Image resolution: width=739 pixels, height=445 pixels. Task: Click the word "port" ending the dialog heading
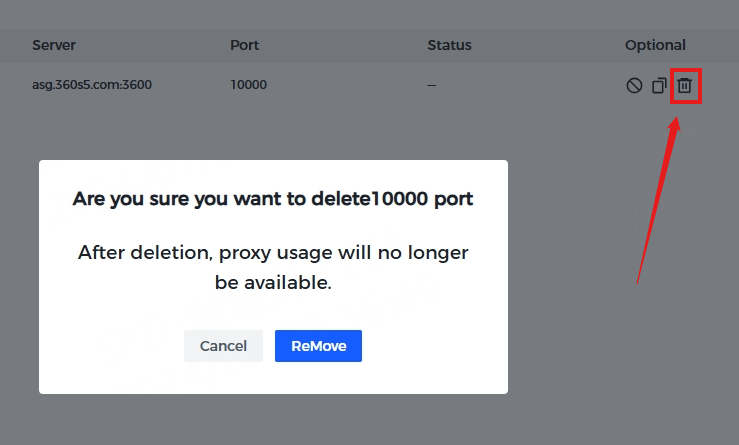point(455,199)
